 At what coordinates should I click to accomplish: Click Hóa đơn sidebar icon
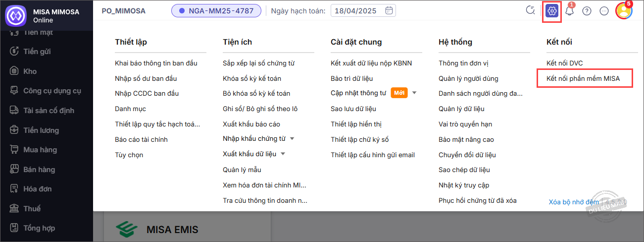coord(14,189)
